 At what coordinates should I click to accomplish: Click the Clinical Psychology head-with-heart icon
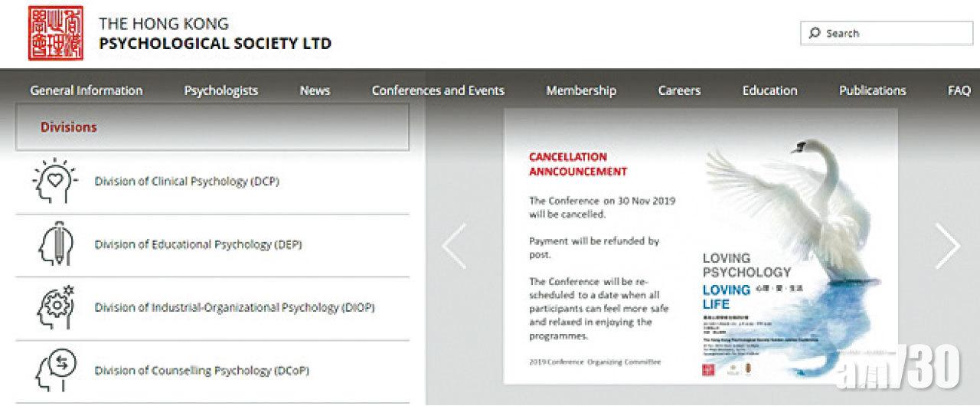pyautogui.click(x=55, y=181)
